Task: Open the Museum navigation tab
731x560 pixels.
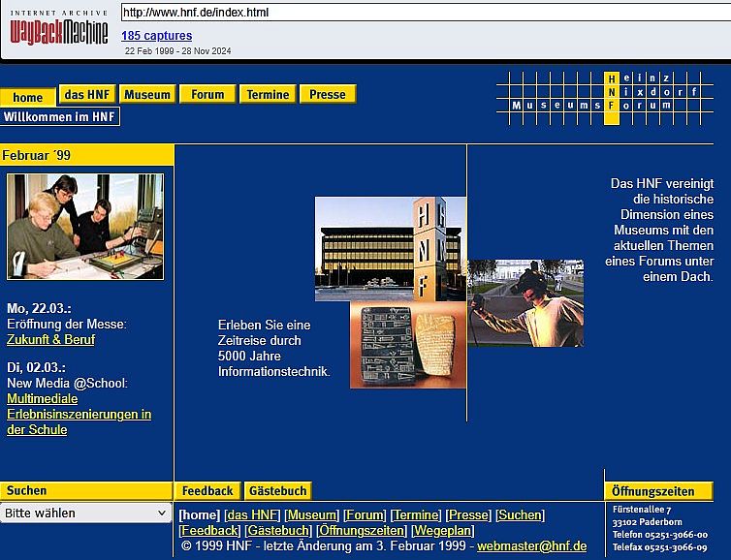Action: point(147,94)
